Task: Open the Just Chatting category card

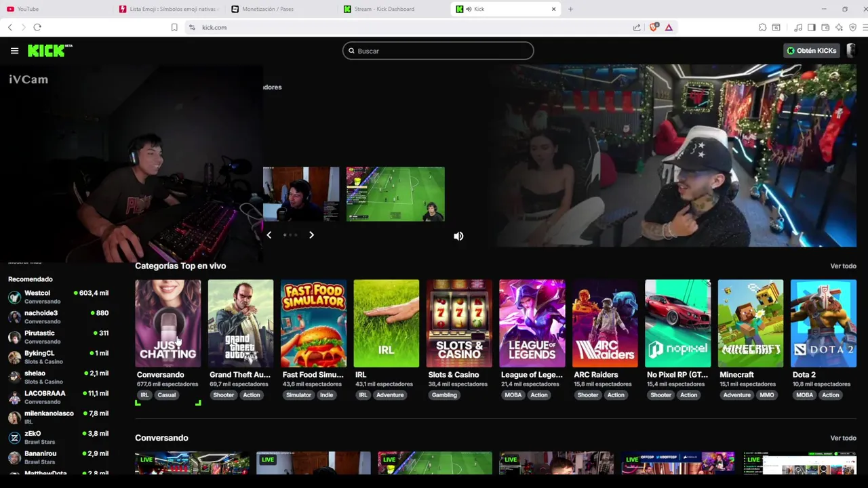Action: pyautogui.click(x=167, y=323)
